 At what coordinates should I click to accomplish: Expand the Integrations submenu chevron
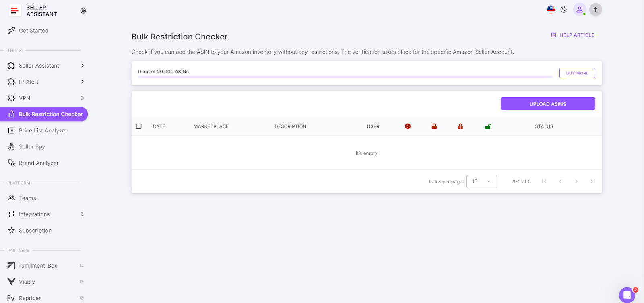[x=83, y=214]
